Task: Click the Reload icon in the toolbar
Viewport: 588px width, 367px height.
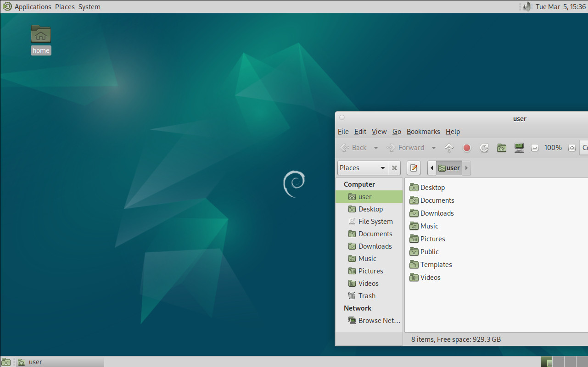Action: click(484, 147)
